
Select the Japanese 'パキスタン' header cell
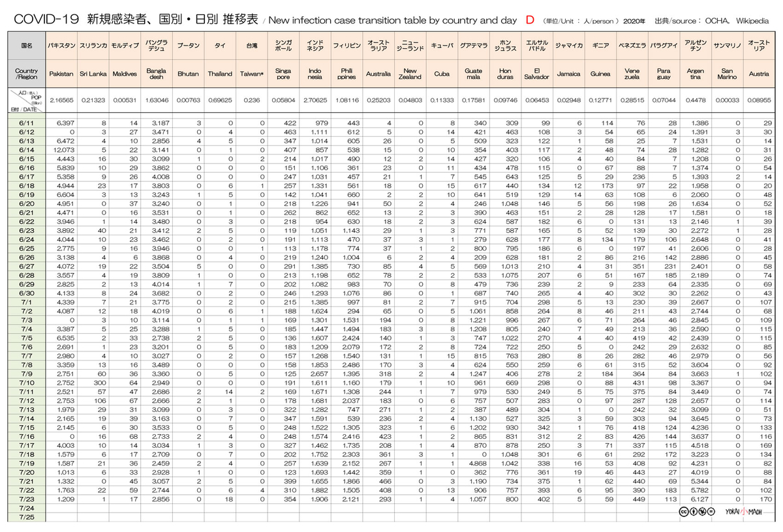(61, 46)
